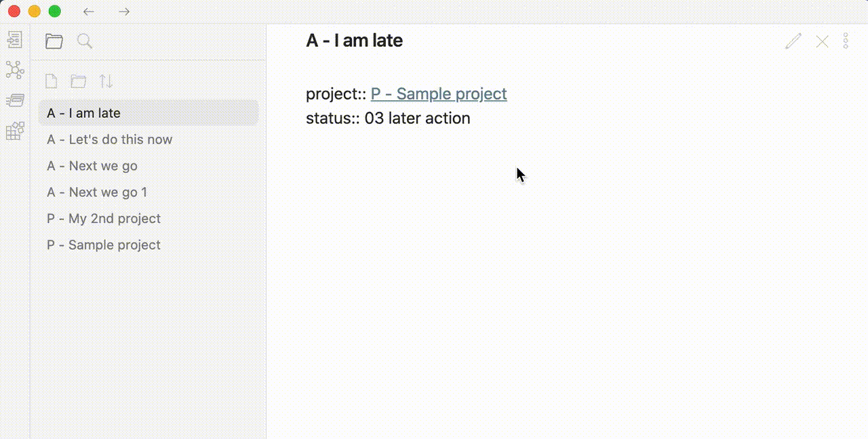Image resolution: width=868 pixels, height=439 pixels.
Task: Switch to the search tab
Action: (85, 41)
